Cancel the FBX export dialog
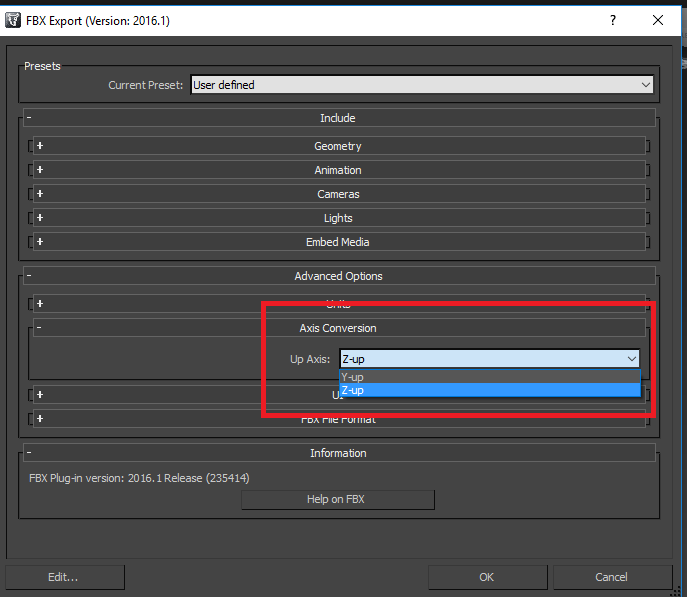This screenshot has width=687, height=597. click(x=613, y=577)
